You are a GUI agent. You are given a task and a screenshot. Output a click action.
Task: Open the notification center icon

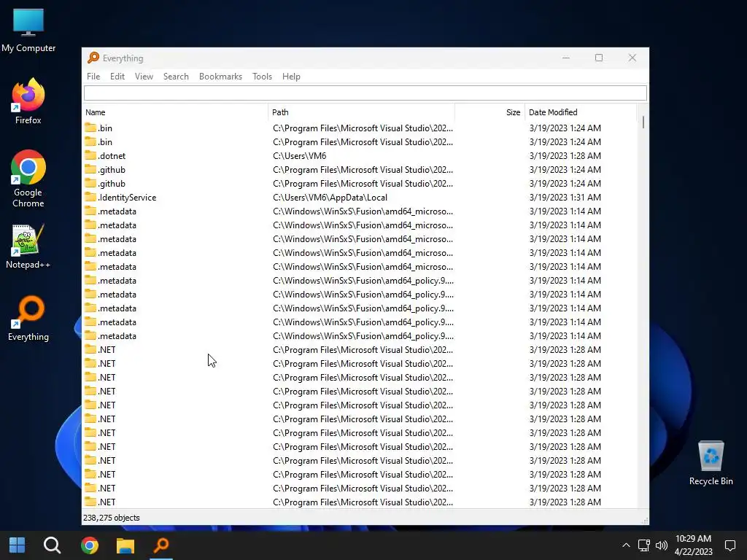point(729,545)
